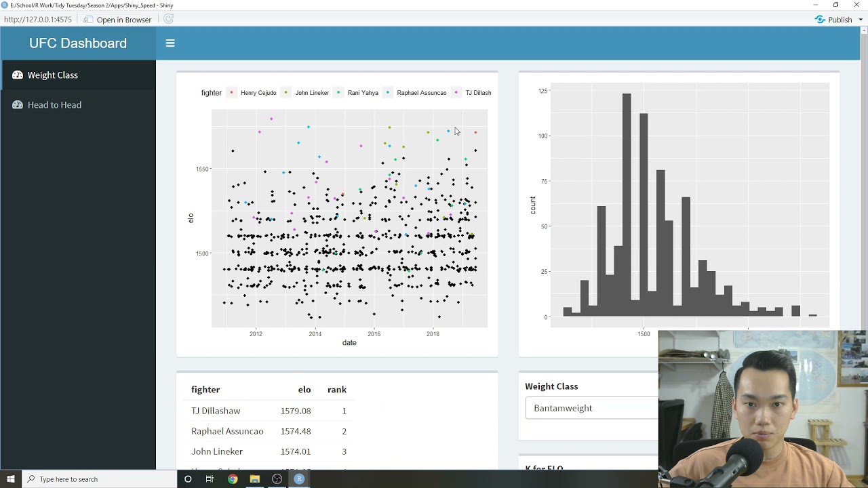Open the Windows Start menu

[x=11, y=479]
